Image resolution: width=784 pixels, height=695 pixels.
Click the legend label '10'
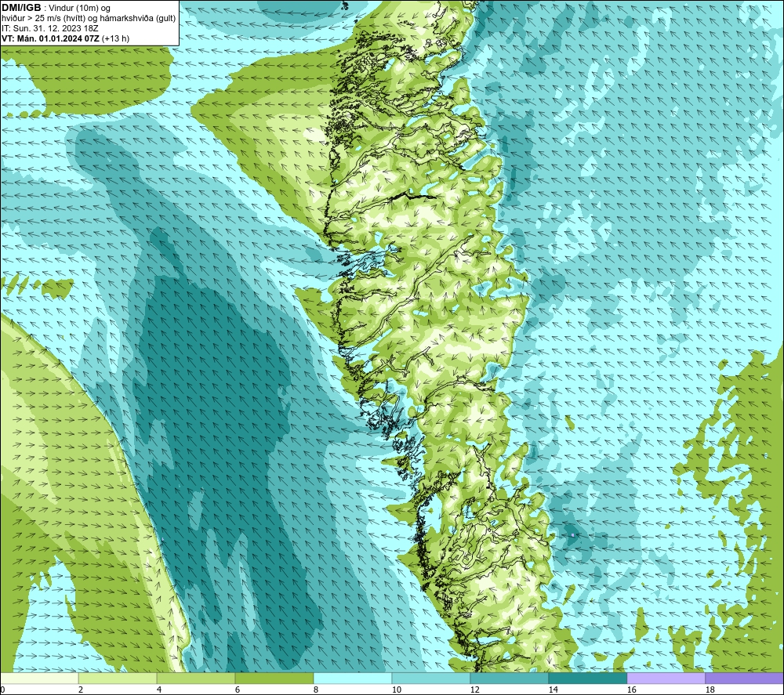pos(396,690)
